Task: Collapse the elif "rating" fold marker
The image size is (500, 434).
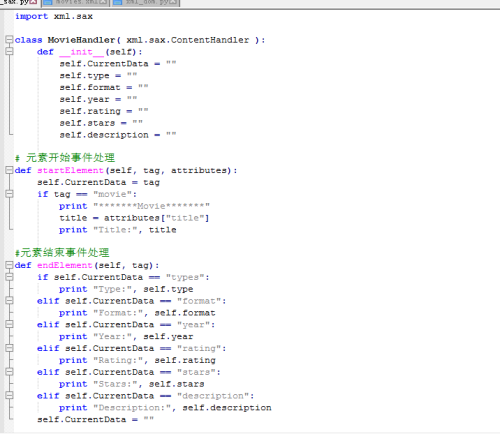Action: [x=9, y=348]
